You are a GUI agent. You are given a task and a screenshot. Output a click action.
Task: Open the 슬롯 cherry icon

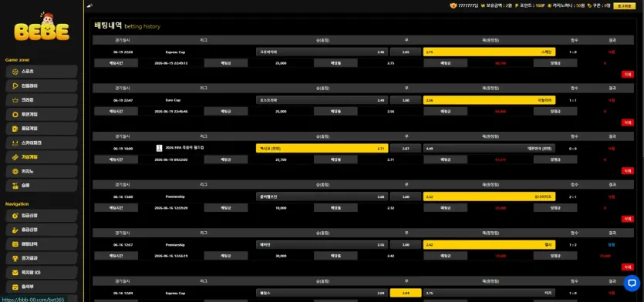[x=15, y=186]
